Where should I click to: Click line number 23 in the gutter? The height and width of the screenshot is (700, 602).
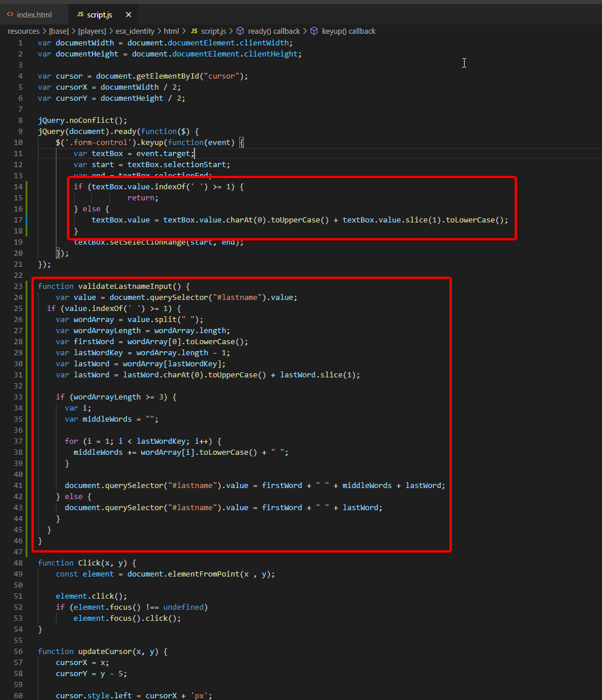pos(18,286)
